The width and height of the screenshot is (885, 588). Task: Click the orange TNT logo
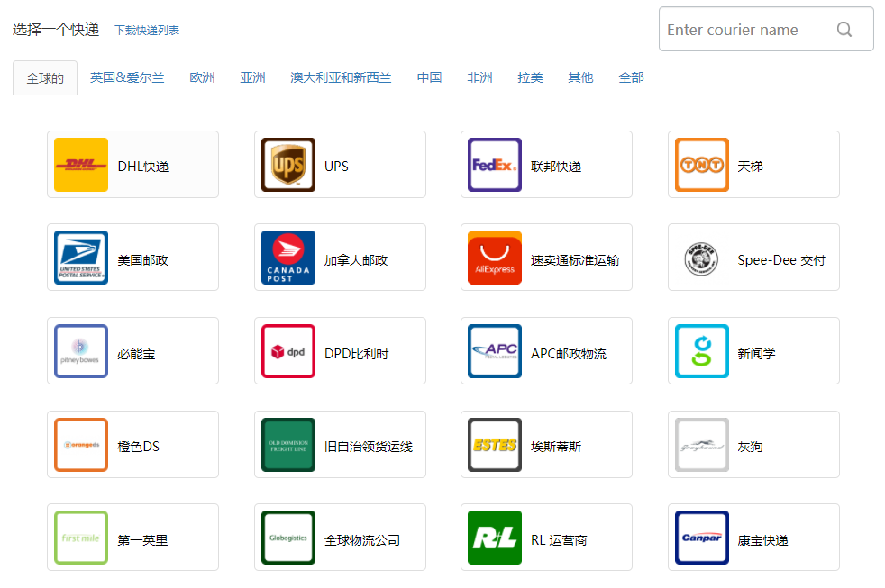[x=701, y=165]
